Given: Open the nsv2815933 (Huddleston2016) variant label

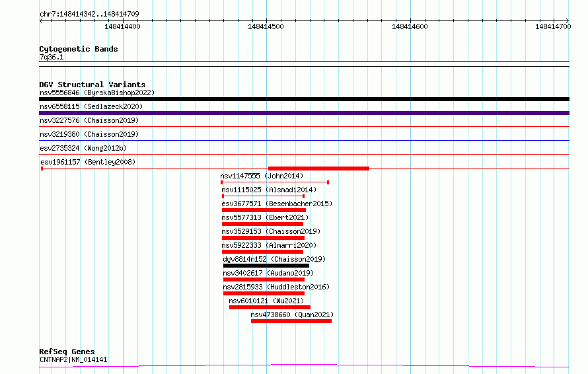Looking at the screenshot, I should [x=276, y=287].
